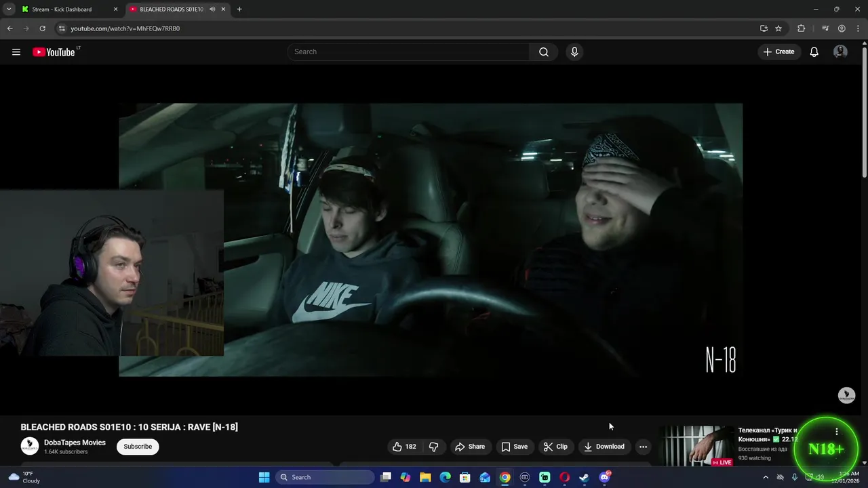This screenshot has height=488, width=868.
Task: Open Steam from taskbar
Action: coord(584,477)
